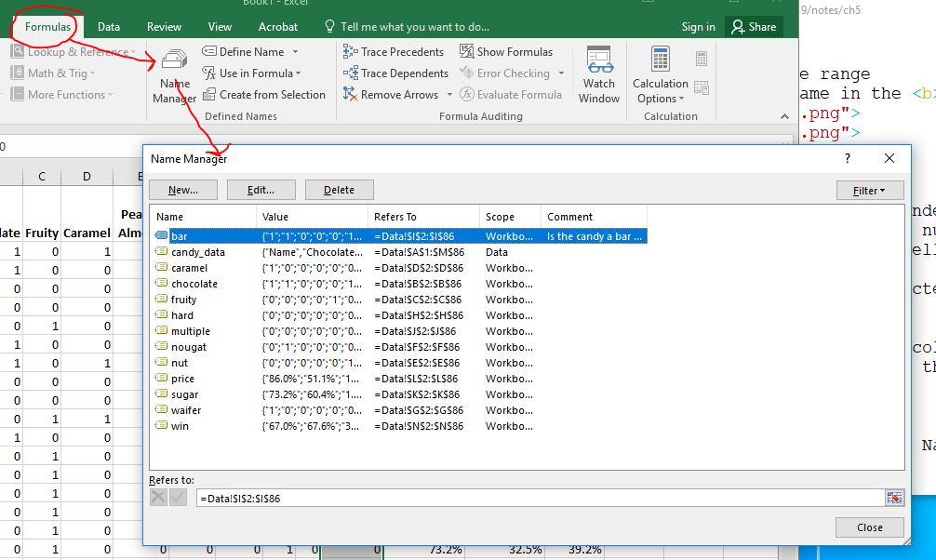
Task: Switch to the Data ribbon tab
Action: click(109, 27)
